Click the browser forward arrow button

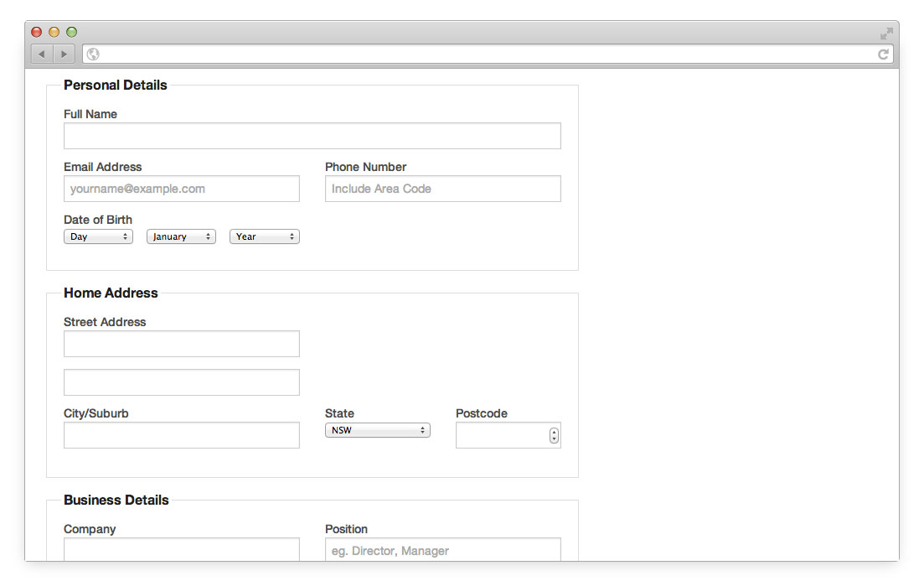[x=64, y=54]
